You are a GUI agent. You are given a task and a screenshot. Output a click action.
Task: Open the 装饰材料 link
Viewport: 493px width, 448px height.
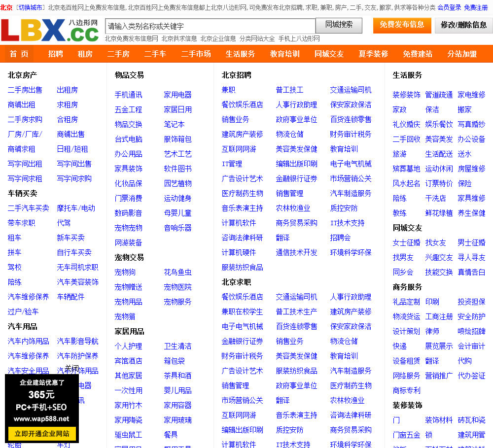click(439, 420)
